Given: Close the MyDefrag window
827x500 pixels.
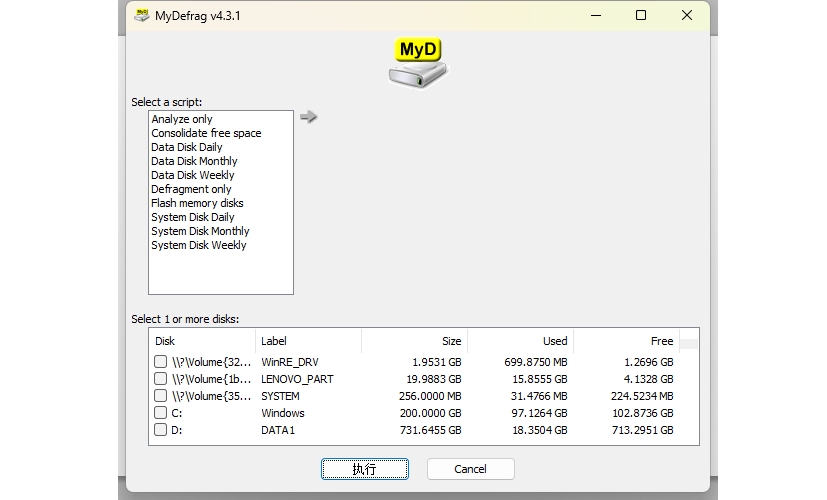Looking at the screenshot, I should pos(687,15).
